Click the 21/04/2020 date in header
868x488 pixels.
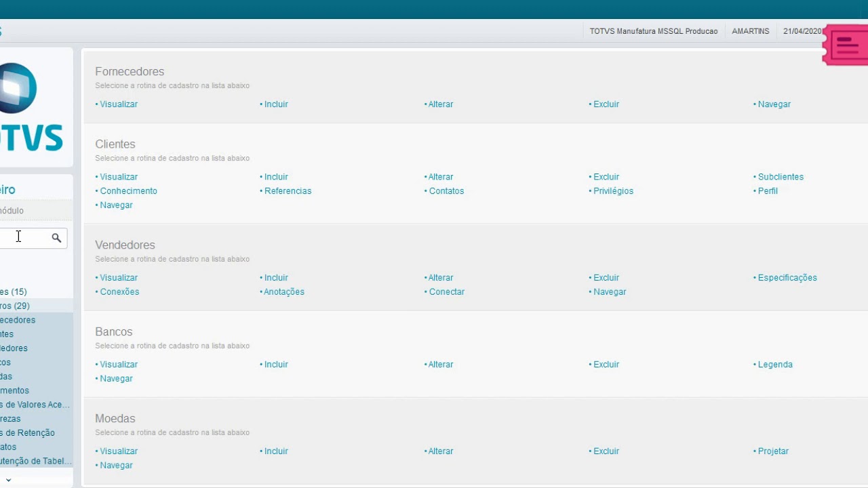point(803,31)
